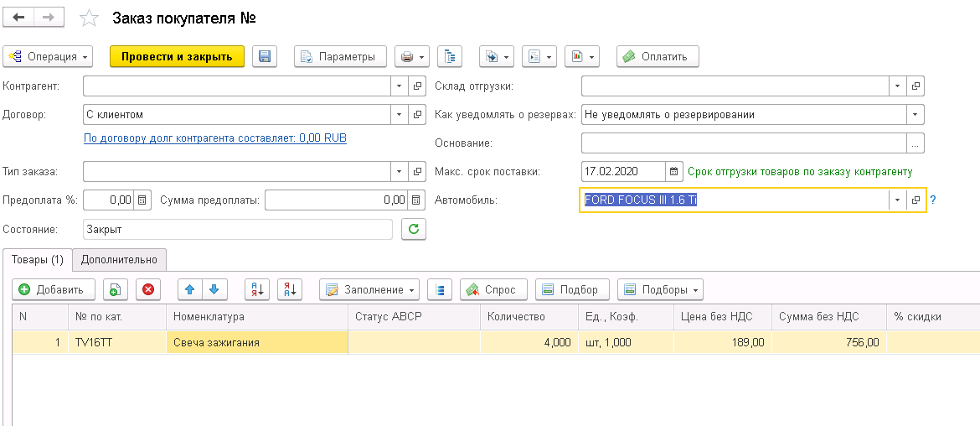Click the sum cell 756,00
Viewport: 980px width, 426px height.
click(x=828, y=342)
